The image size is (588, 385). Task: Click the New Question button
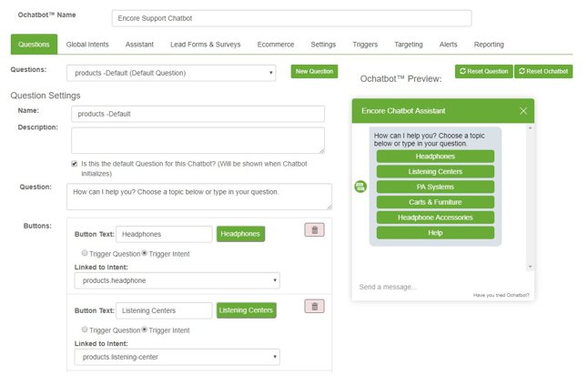[x=314, y=71]
